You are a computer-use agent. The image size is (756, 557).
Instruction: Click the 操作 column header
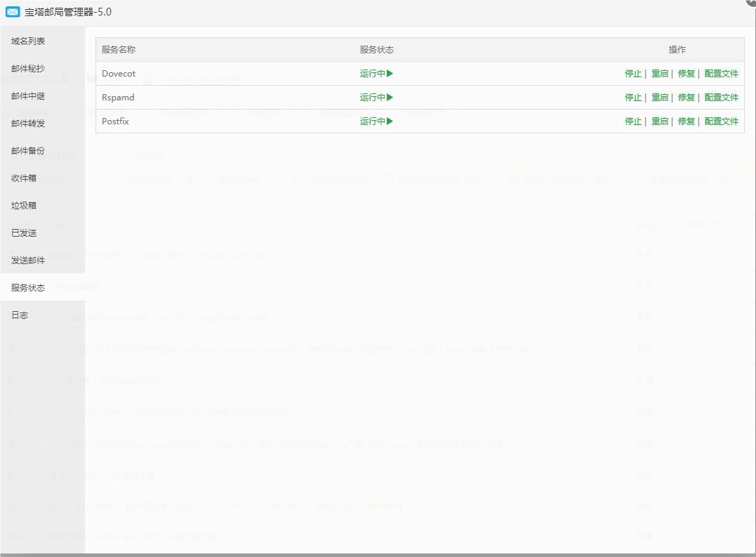click(677, 50)
